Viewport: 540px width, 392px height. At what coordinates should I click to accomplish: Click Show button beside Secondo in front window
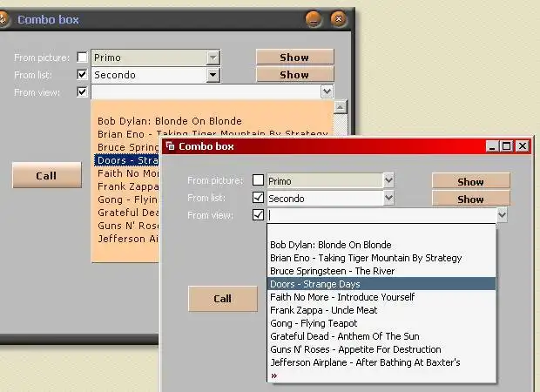pos(470,199)
